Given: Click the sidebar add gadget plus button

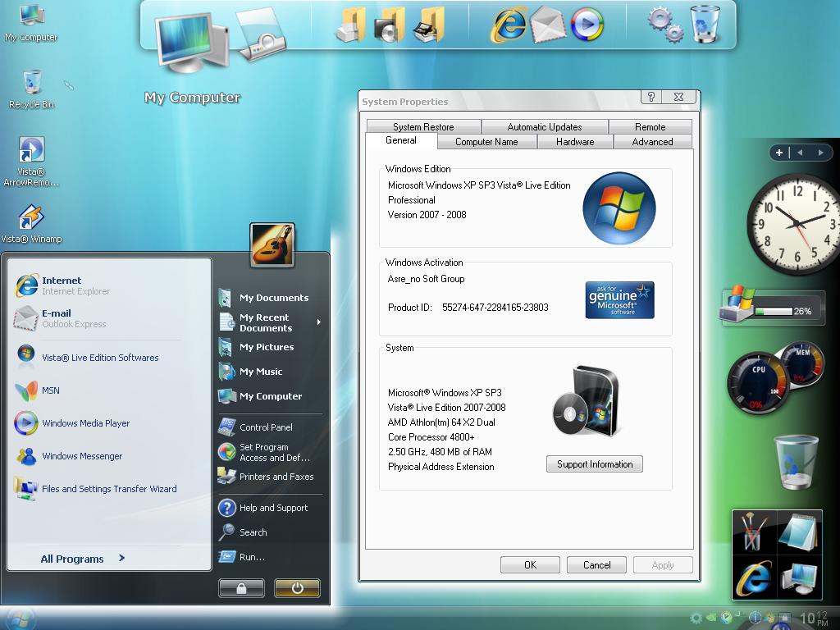Looking at the screenshot, I should coord(779,153).
